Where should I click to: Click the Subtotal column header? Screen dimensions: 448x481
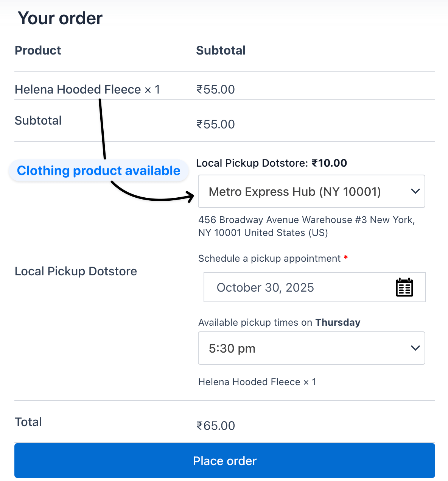coord(221,50)
